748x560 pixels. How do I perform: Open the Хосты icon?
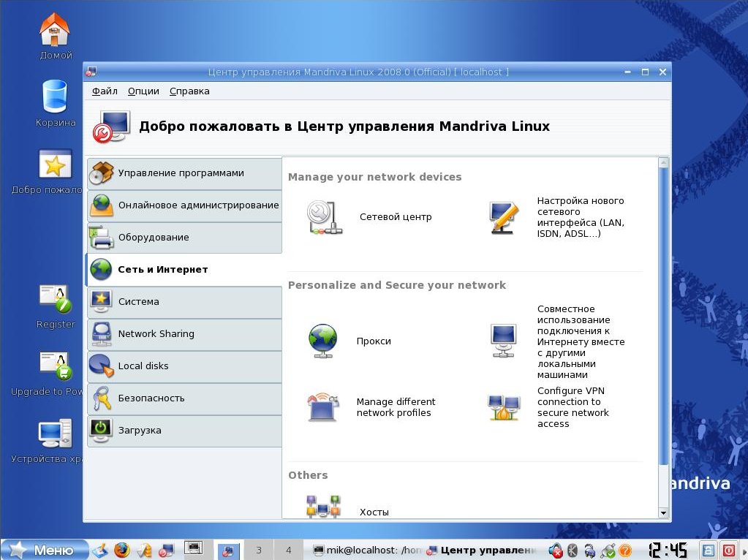click(323, 507)
